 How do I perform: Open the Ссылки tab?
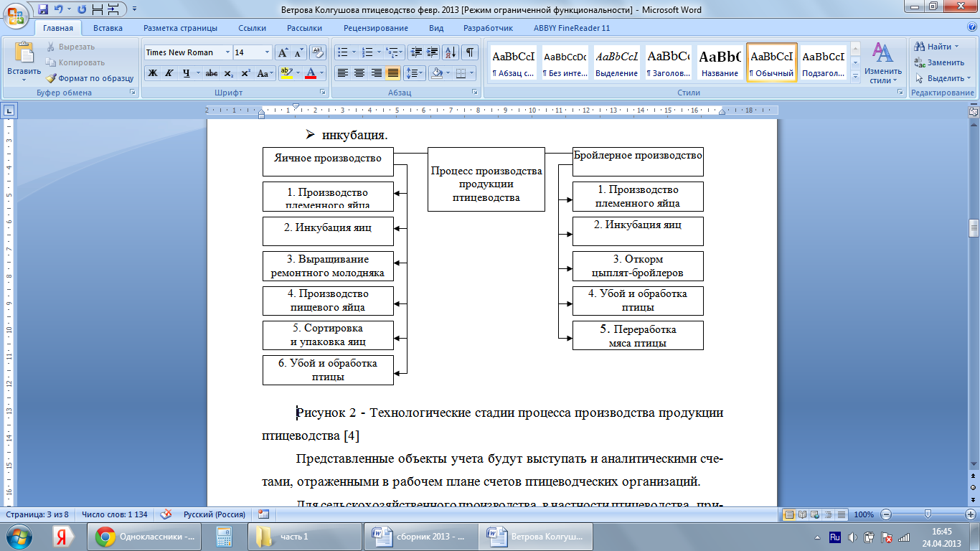(252, 28)
